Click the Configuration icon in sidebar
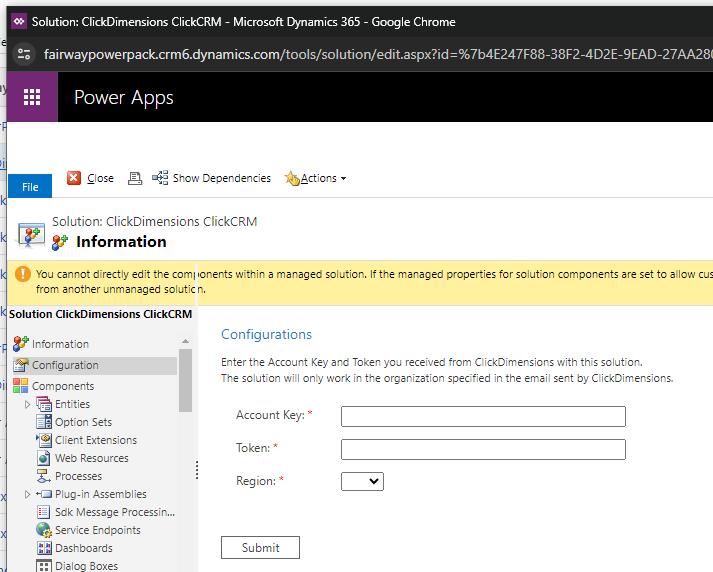Image resolution: width=713 pixels, height=572 pixels. (x=21, y=365)
